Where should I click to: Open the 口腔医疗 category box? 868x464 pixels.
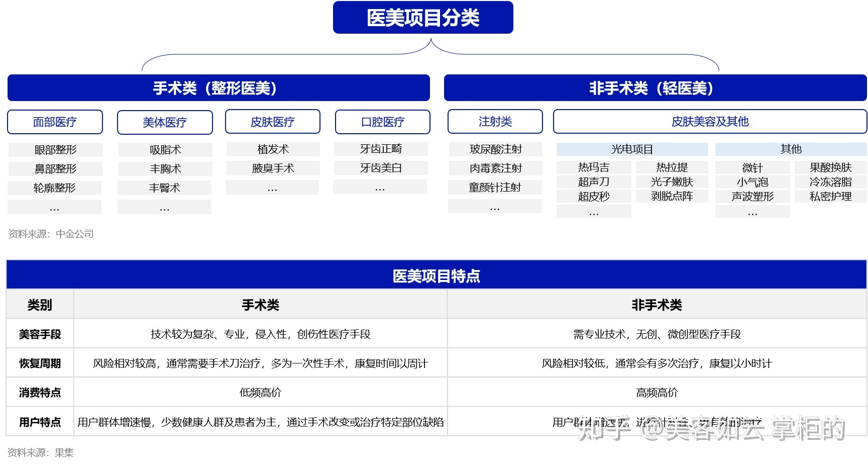[382, 122]
